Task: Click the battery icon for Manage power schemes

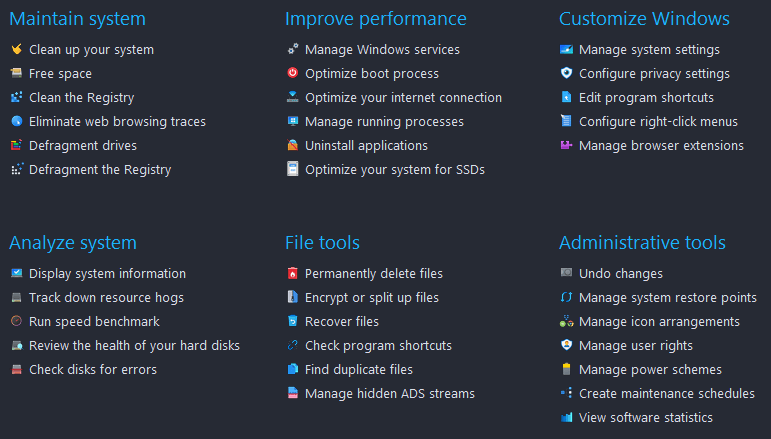Action: click(566, 369)
